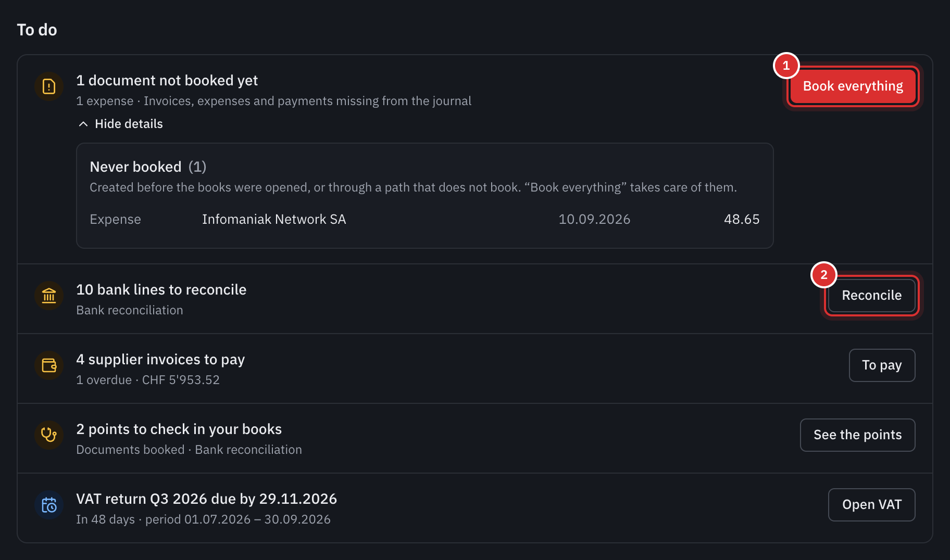Image resolution: width=950 pixels, height=560 pixels.
Task: Click the chevron beside Hide details
Action: pos(83,124)
